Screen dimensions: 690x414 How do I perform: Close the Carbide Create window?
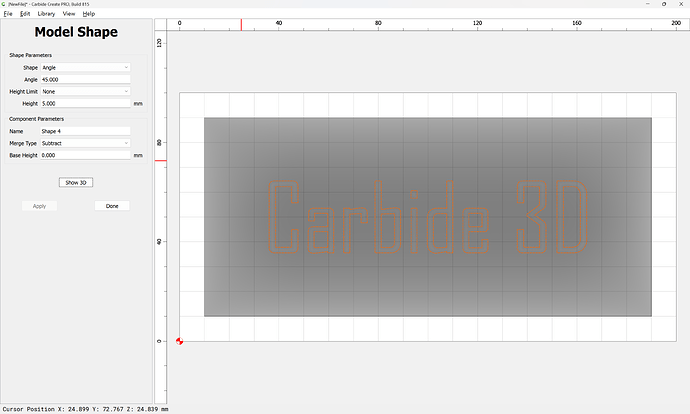point(681,4)
